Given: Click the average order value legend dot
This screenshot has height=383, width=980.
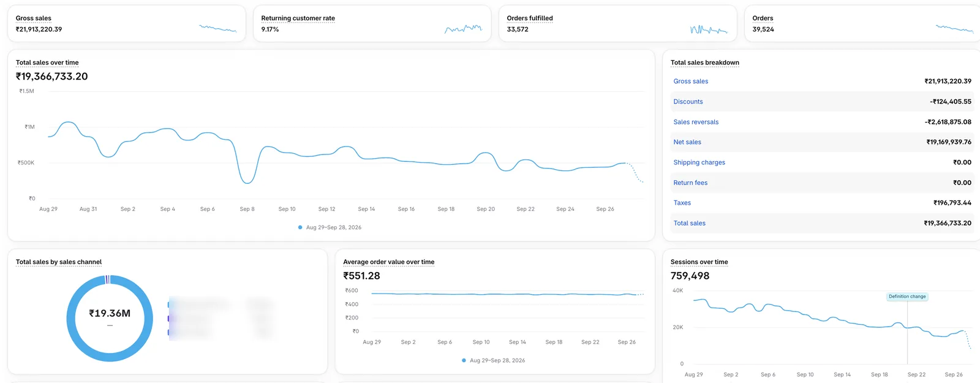Looking at the screenshot, I should click(464, 360).
